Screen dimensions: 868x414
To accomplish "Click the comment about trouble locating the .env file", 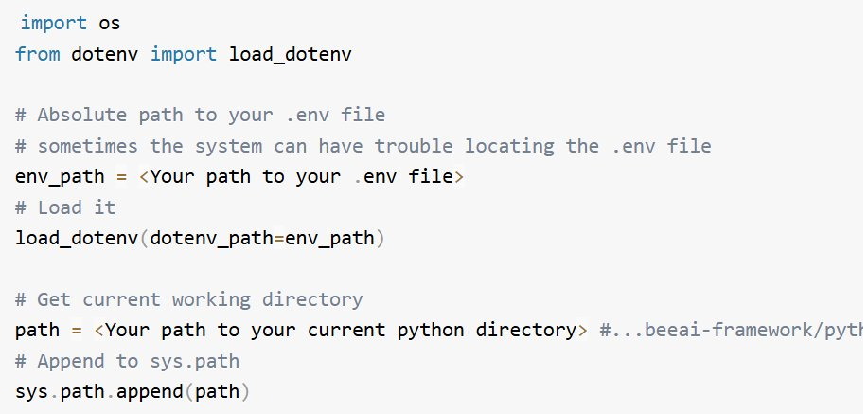I will pos(363,146).
